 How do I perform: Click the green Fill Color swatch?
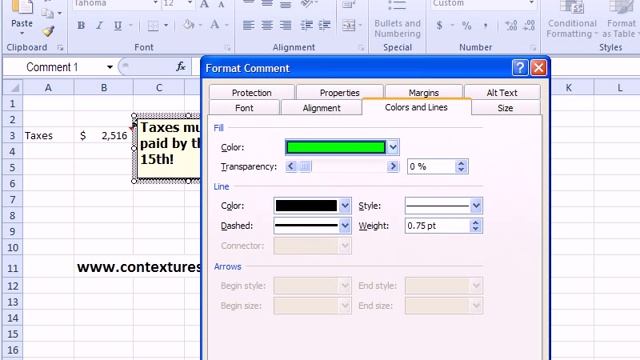point(336,147)
